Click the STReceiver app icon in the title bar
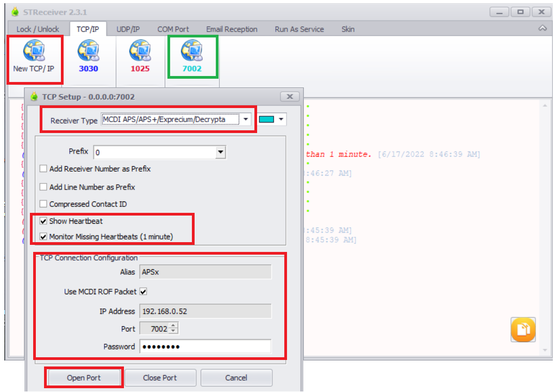Image resolution: width=555 pixels, height=392 pixels. click(x=15, y=12)
